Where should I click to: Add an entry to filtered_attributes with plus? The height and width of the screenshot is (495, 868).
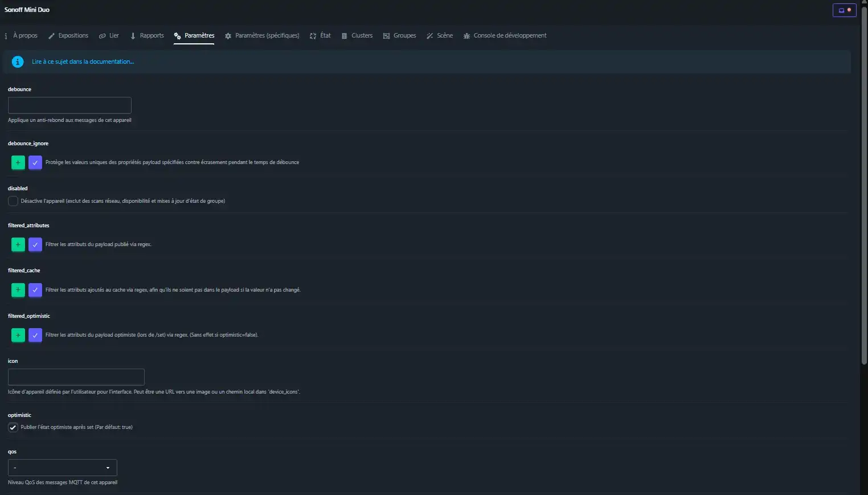click(18, 244)
